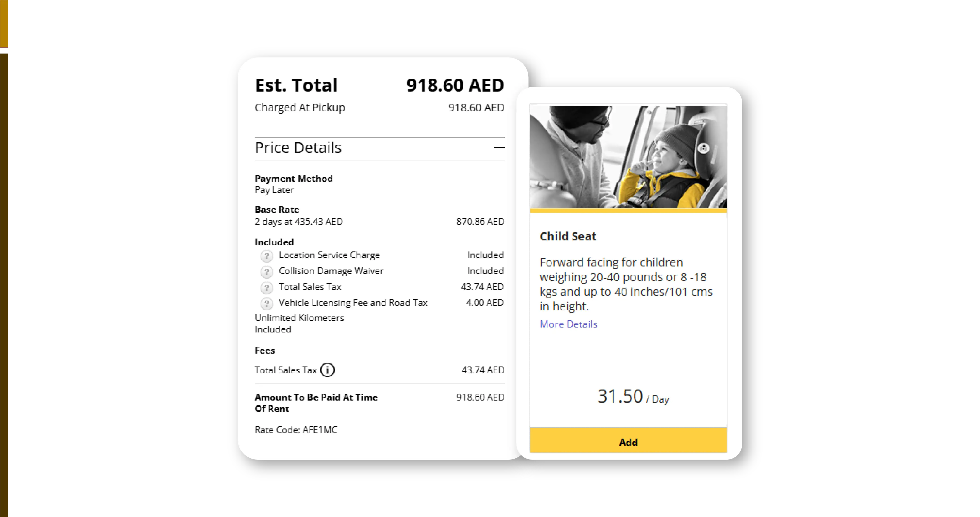This screenshot has height=517, width=980.
Task: Open help for Location Service Charge
Action: pyautogui.click(x=267, y=256)
